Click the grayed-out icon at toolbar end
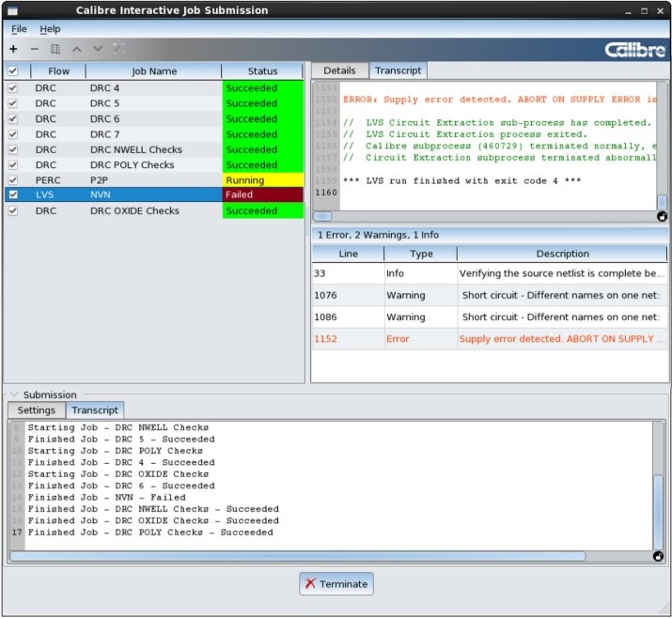The width and height of the screenshot is (672, 618). point(118,49)
